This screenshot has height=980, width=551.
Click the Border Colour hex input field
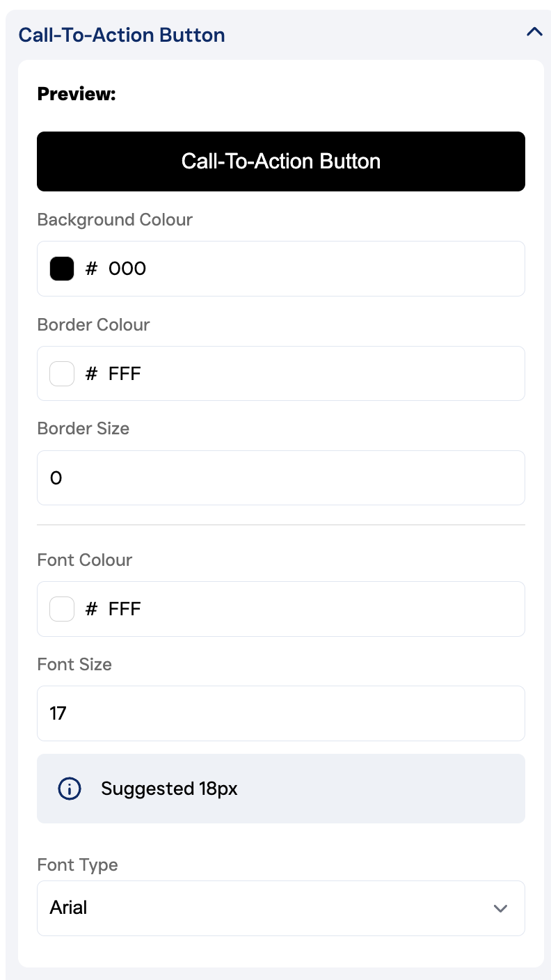[306, 374]
